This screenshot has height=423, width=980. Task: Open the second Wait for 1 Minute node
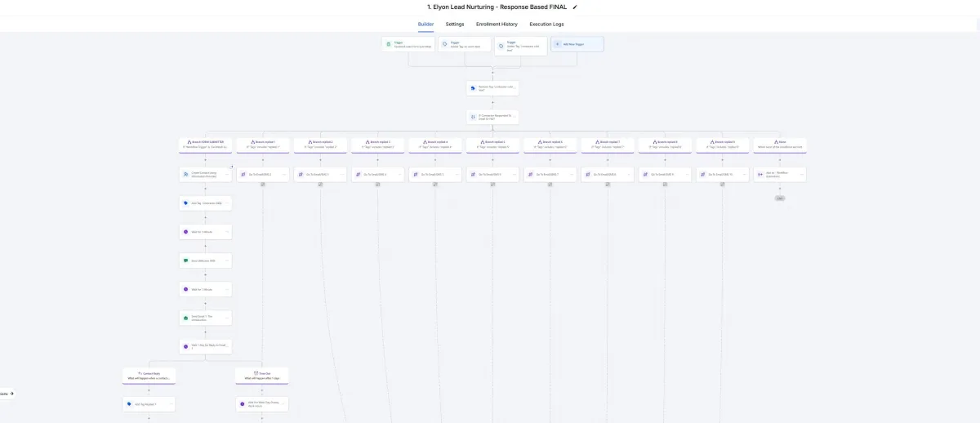pos(206,289)
